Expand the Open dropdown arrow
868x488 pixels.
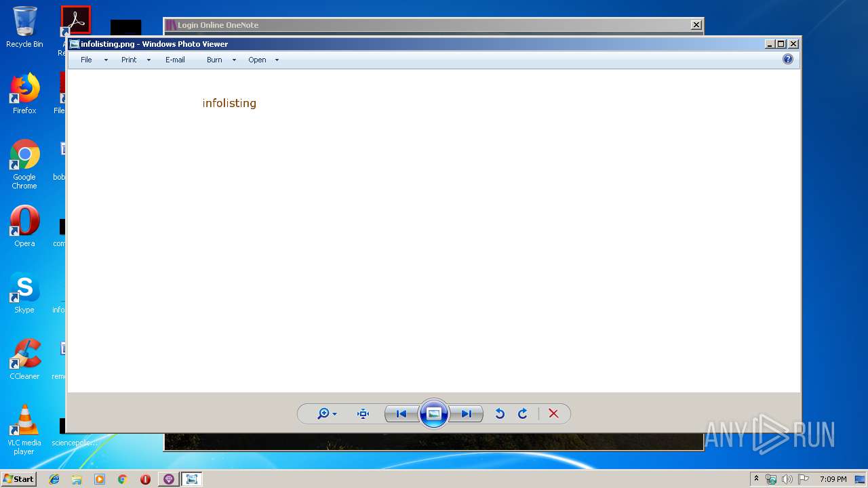[277, 60]
